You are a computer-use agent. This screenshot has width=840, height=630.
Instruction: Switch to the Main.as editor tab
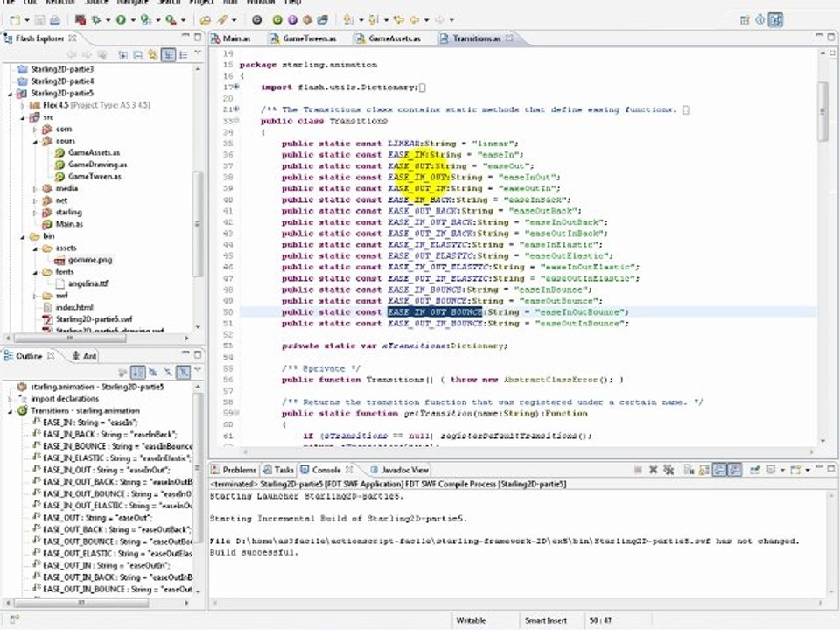231,38
